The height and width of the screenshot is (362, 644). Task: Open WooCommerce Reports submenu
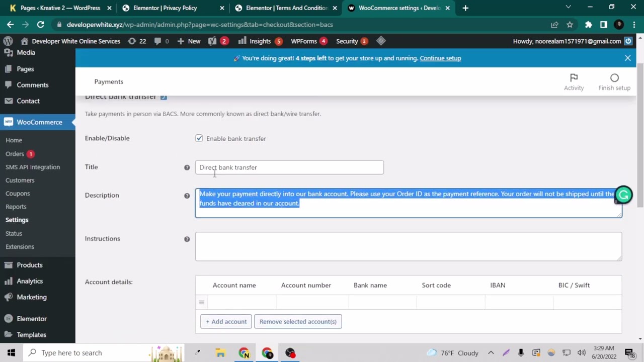tap(16, 207)
